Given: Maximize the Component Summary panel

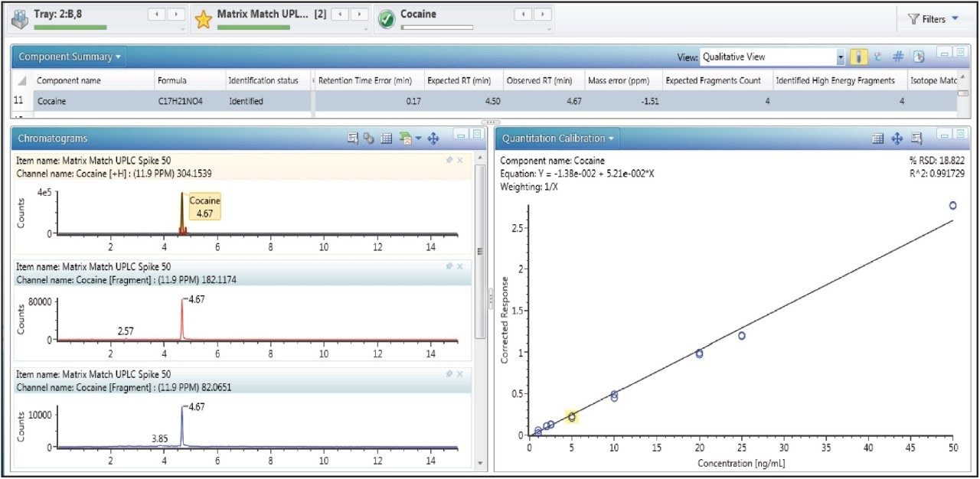Looking at the screenshot, I should pos(960,52).
